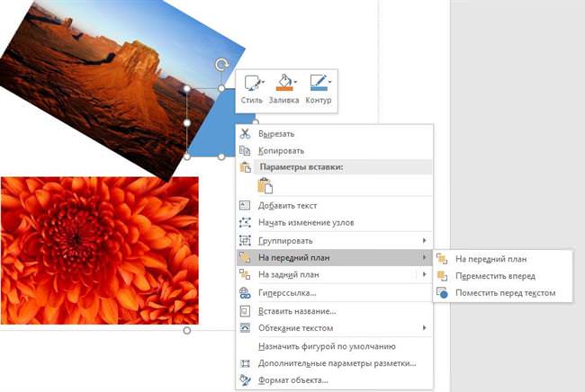
Task: Click the group icon beside Группировать
Action: coord(245,241)
